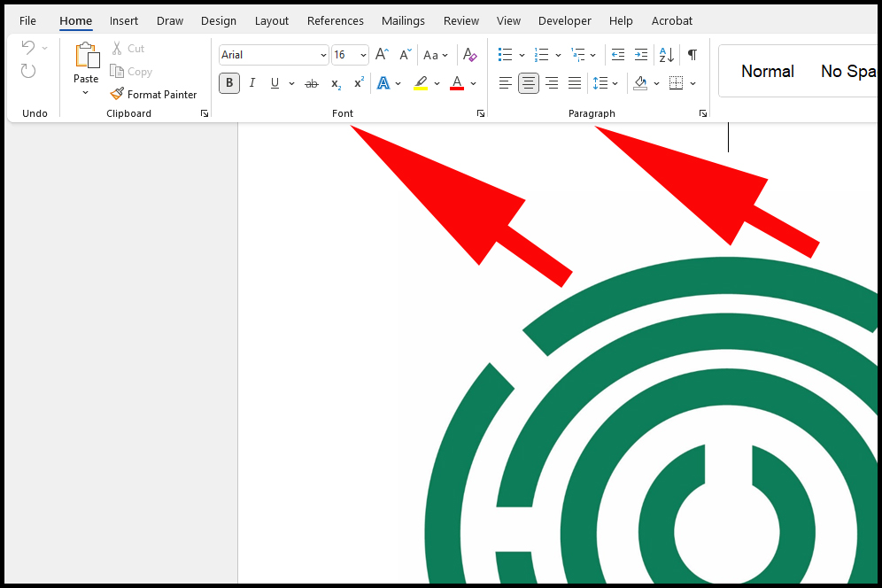Expand borders options arrow

click(x=693, y=84)
